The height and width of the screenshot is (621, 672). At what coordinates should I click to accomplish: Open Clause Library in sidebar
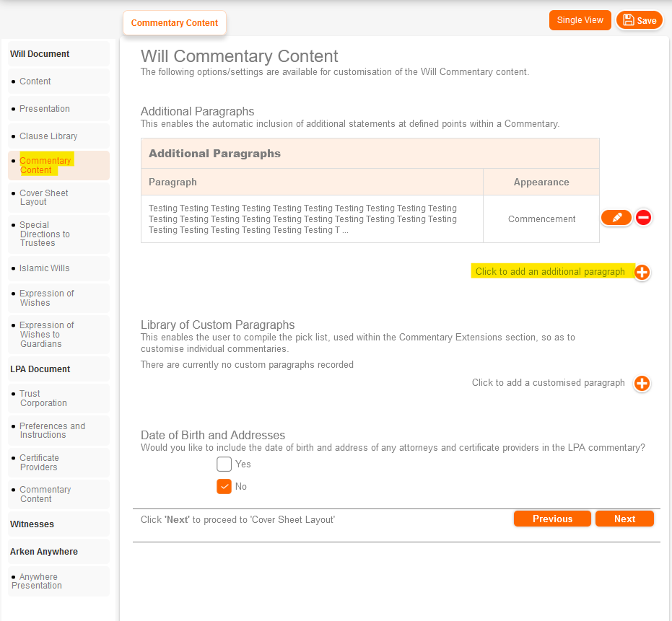(x=48, y=136)
